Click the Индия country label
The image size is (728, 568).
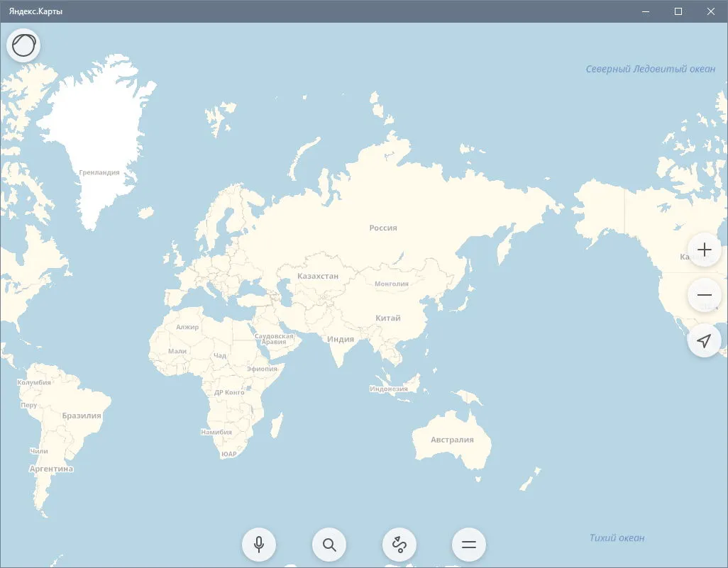[x=341, y=339]
